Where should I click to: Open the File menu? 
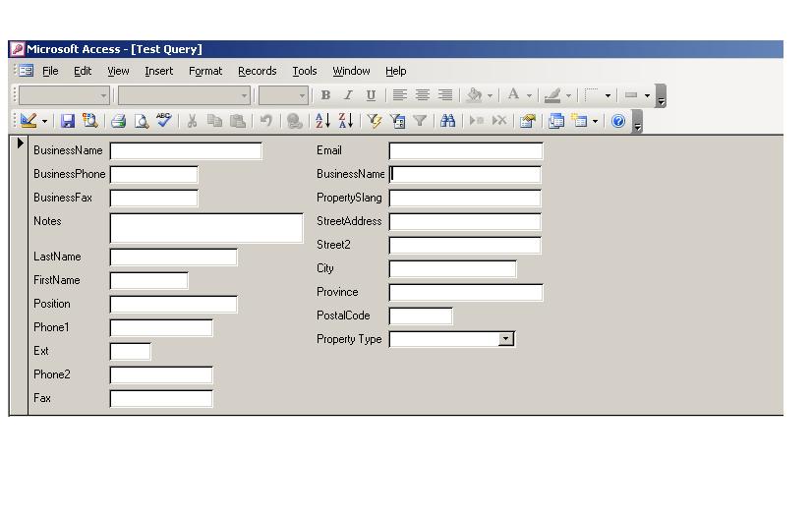coord(50,71)
